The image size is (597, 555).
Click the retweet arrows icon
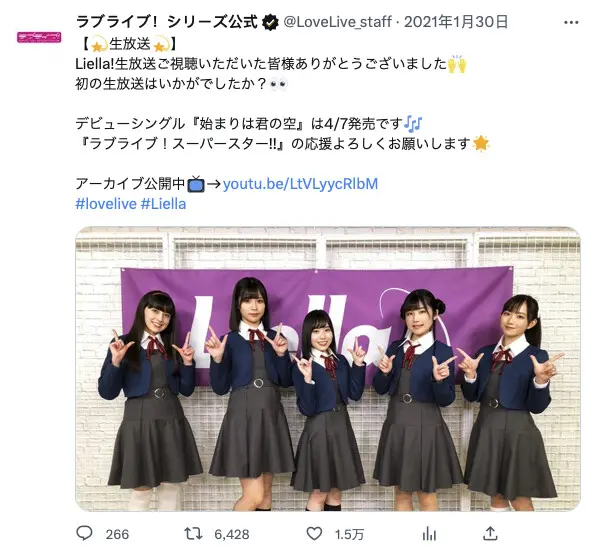pos(193,534)
